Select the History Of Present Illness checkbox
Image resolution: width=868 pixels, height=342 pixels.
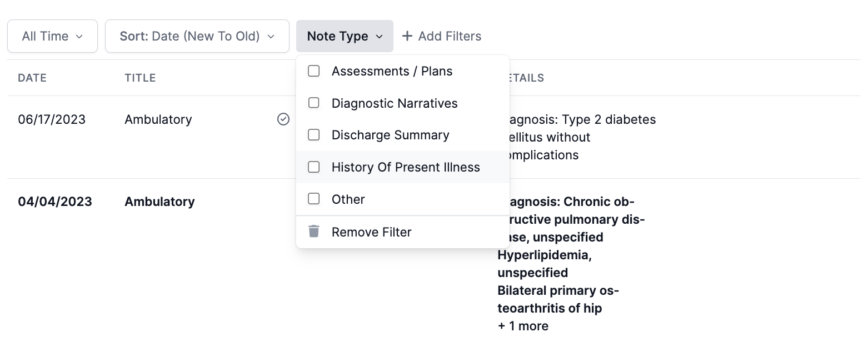click(314, 167)
